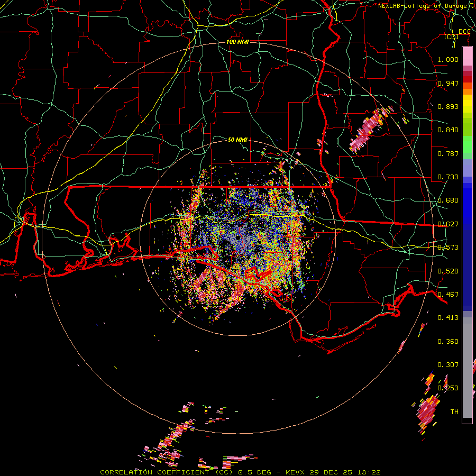The width and height of the screenshot is (476, 476).
Task: Select the 0.893 scale value
Action: point(448,106)
